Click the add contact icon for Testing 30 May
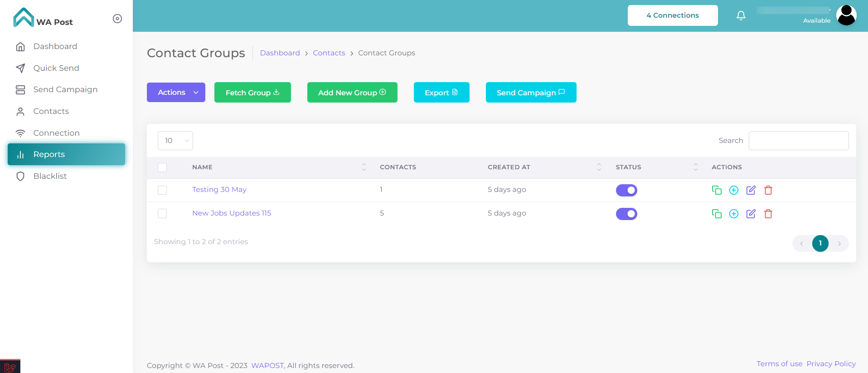This screenshot has height=373, width=868. pos(733,190)
